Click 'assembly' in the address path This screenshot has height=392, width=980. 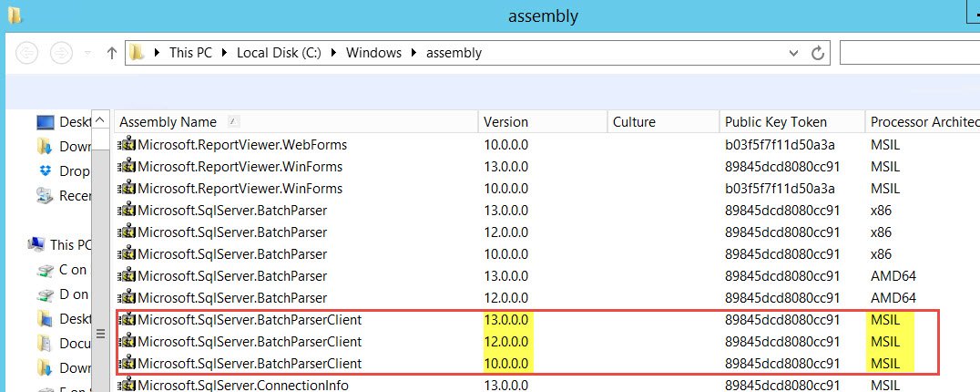(454, 53)
